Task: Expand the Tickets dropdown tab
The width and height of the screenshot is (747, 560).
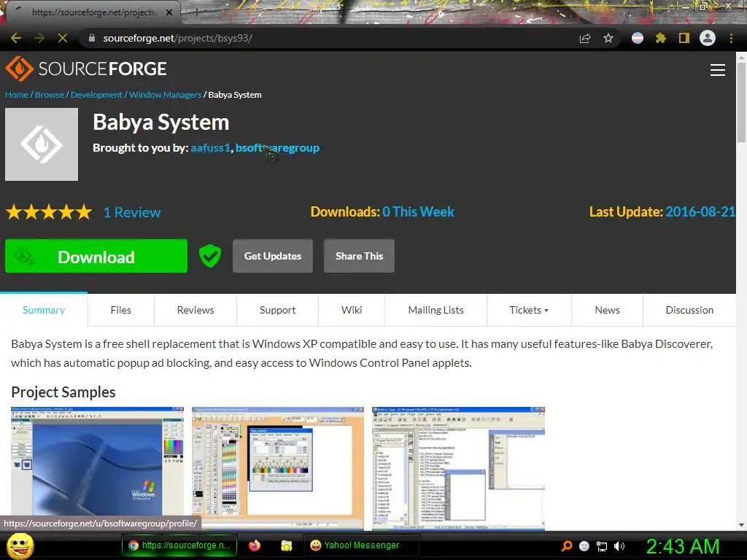Action: point(529,310)
